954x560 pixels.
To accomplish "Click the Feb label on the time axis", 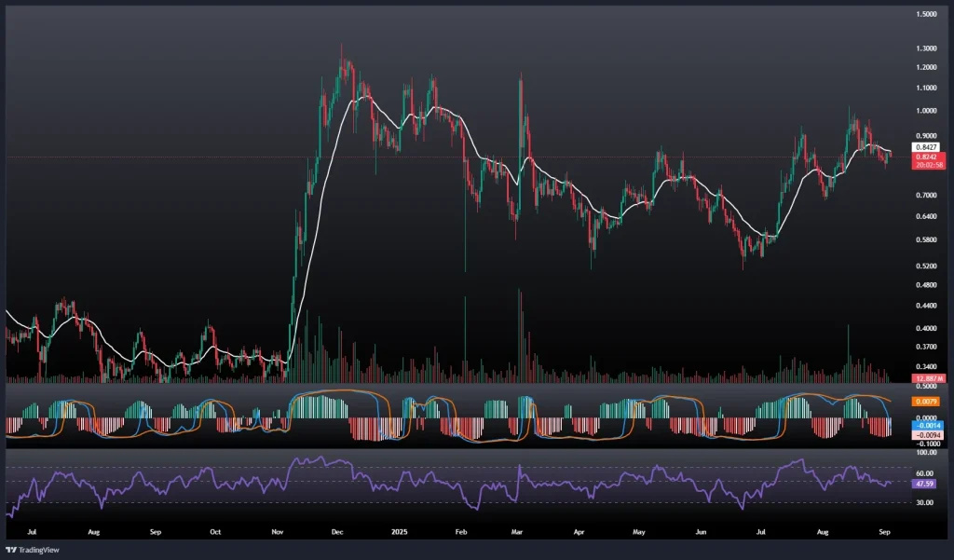I will [x=460, y=531].
